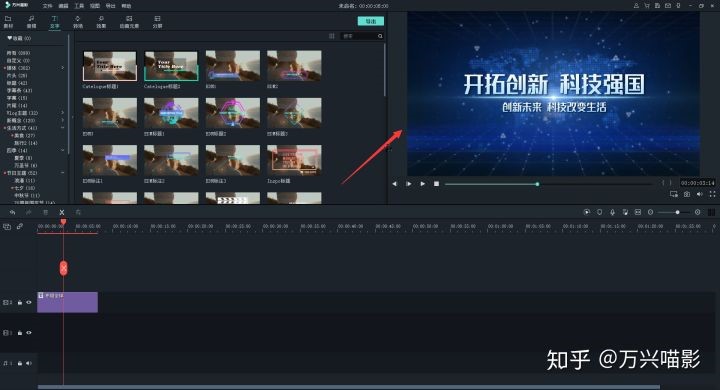720x390 pixels.
Task: Take a snapshot with the camera icon
Action: (687, 194)
